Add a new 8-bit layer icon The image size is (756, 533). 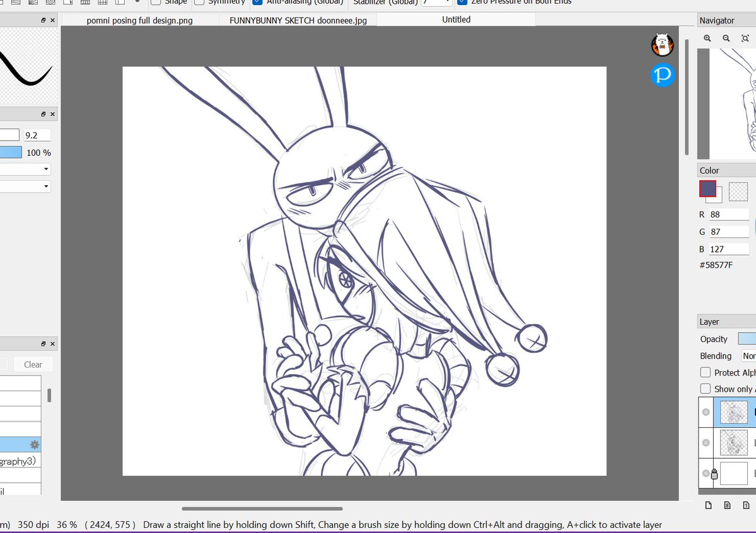pos(727,505)
